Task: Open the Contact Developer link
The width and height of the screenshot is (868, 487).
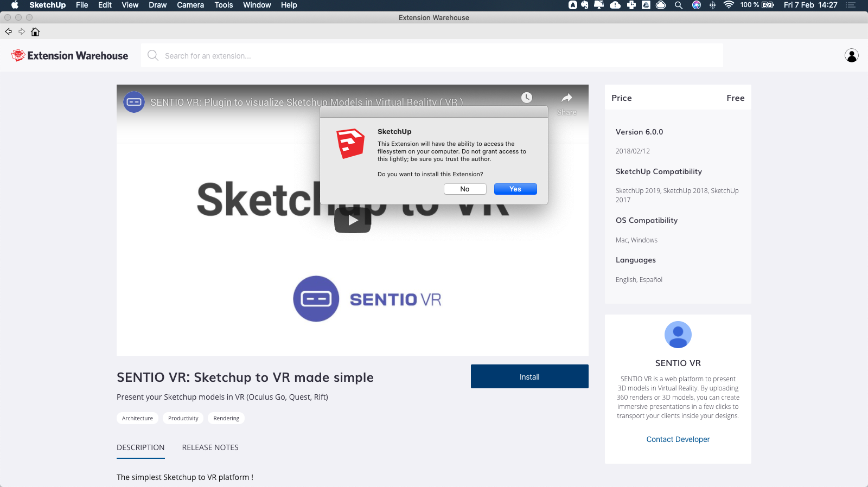Action: pyautogui.click(x=678, y=439)
